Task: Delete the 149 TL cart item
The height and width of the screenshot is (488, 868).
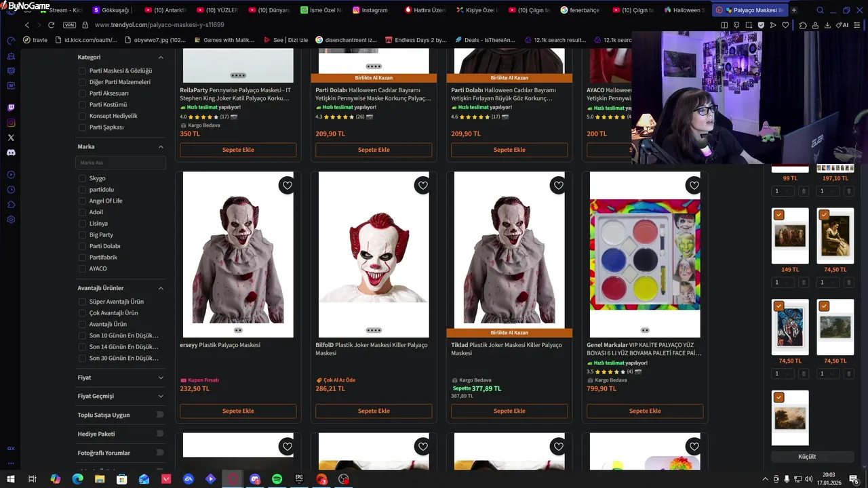Action: (x=804, y=282)
